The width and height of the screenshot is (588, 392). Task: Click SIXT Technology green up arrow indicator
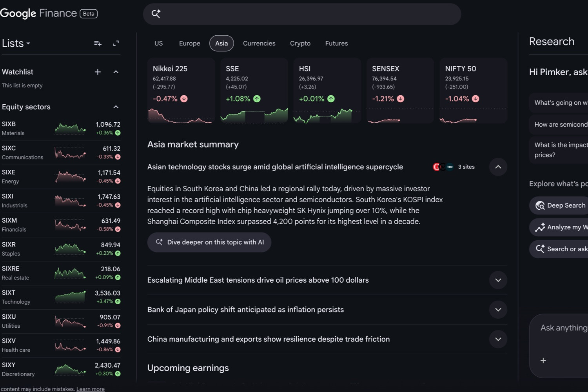(118, 301)
